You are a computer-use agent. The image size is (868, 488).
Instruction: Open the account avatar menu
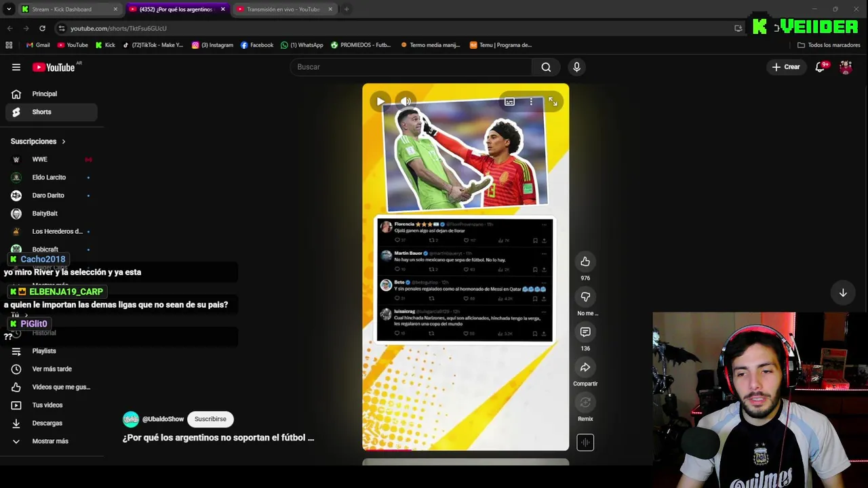(846, 67)
